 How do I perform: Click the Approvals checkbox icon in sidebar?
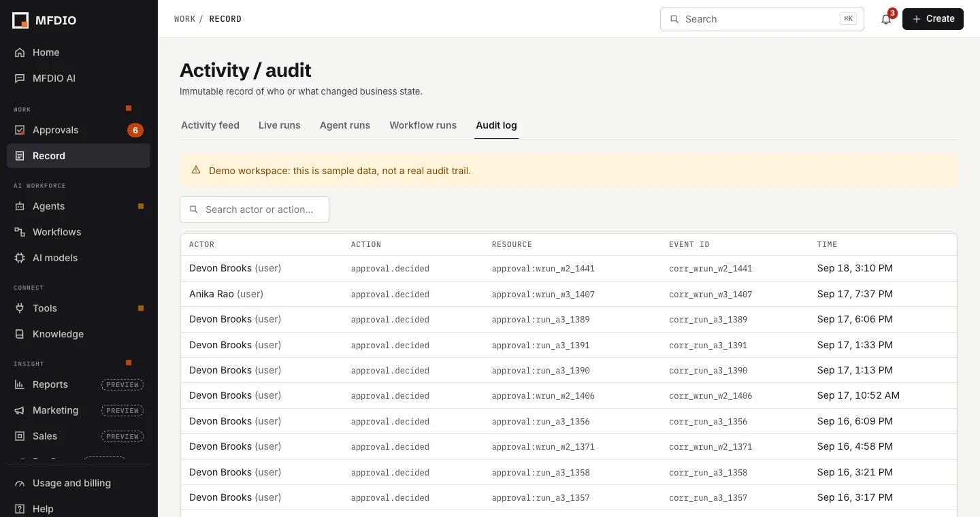[20, 130]
